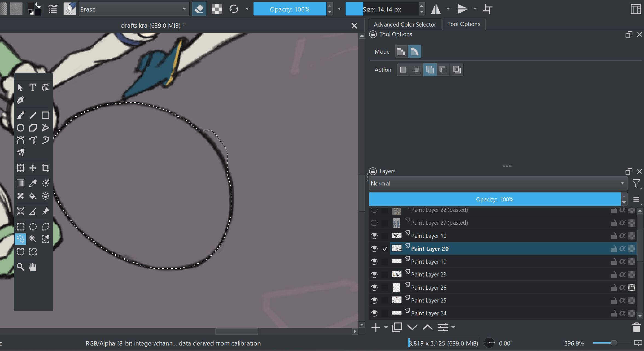
Task: Hide Paint Layer 23
Action: [374, 274]
